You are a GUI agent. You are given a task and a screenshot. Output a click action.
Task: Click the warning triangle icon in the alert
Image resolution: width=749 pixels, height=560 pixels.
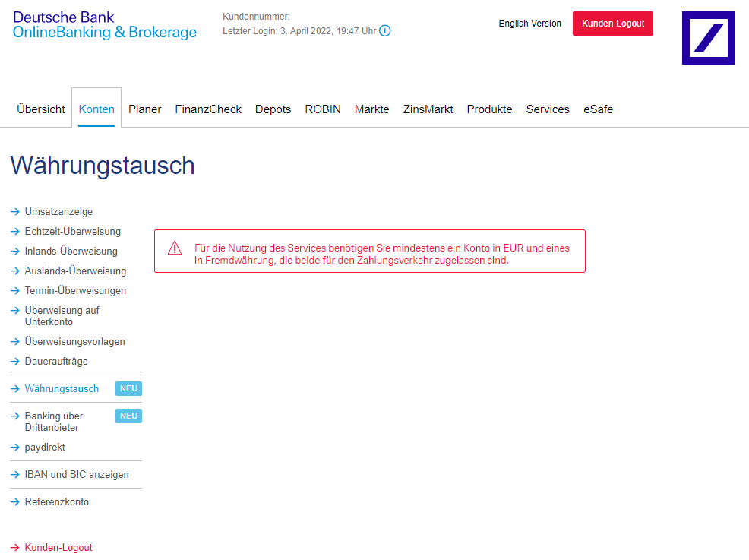[175, 248]
